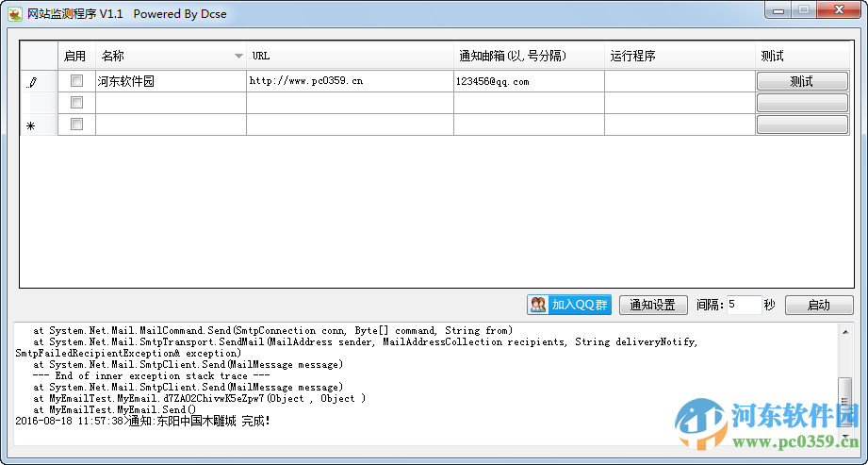Open 通知设置 notification settings
Image resolution: width=868 pixels, height=465 pixels.
pos(653,305)
